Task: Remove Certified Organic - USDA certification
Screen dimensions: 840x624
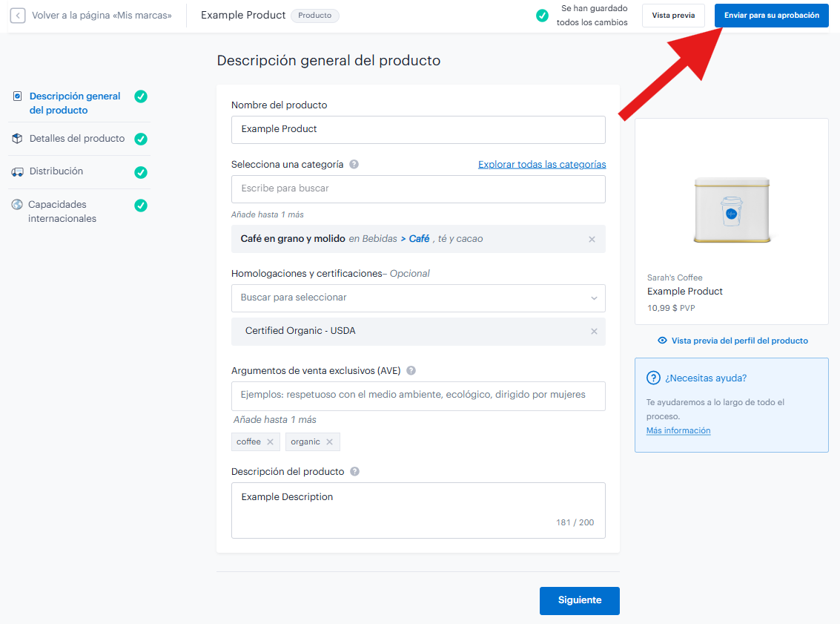Action: click(x=594, y=332)
